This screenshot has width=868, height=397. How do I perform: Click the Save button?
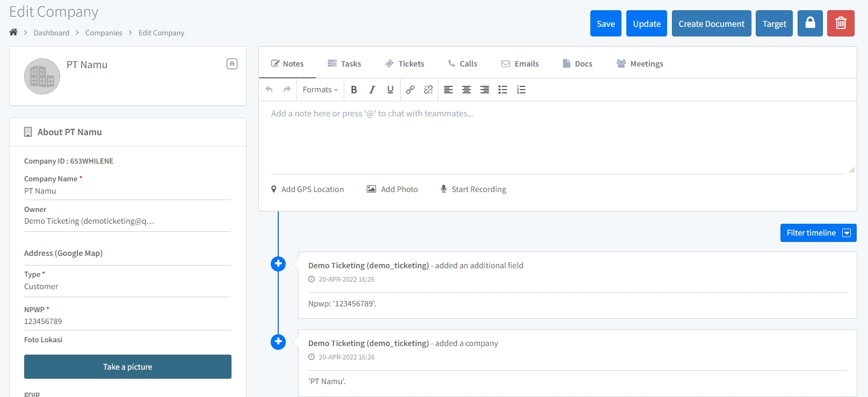[x=606, y=24]
